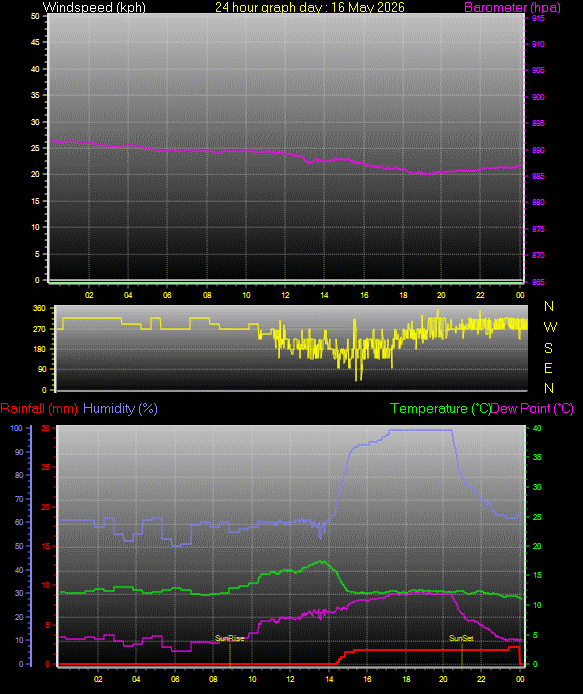
Task: Click the 360 wind direction axis value
Action: coord(39,308)
